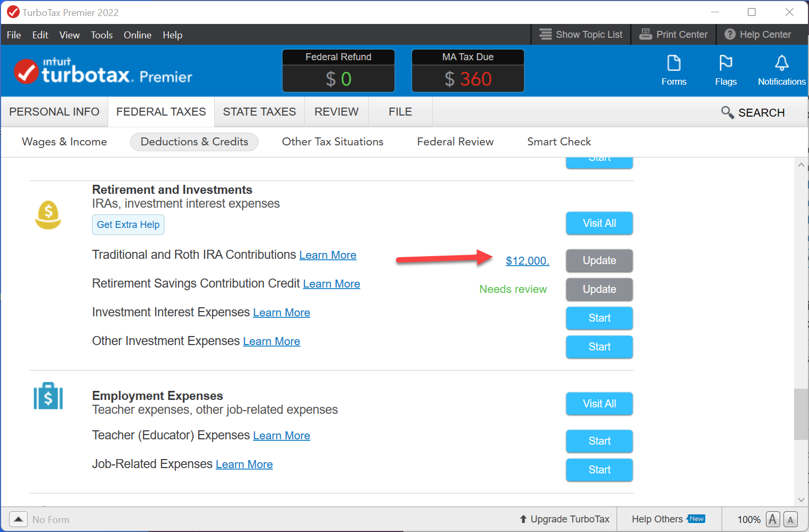This screenshot has height=532, width=809.
Task: Open the Notifications bell
Action: 782,70
